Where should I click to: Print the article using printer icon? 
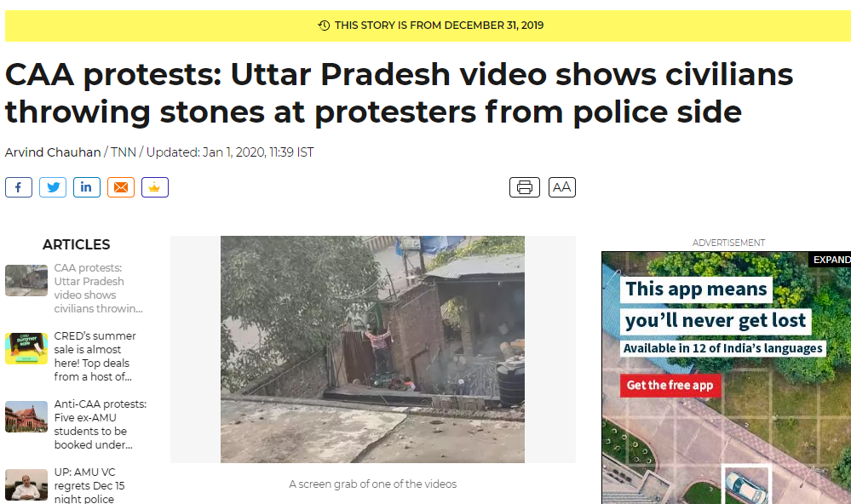[524, 187]
